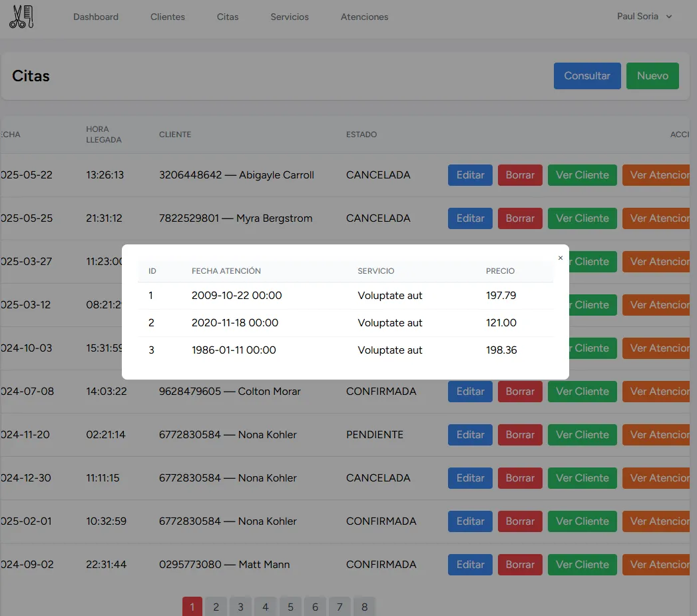Edit Abigayle Carroll's appointment

point(470,175)
